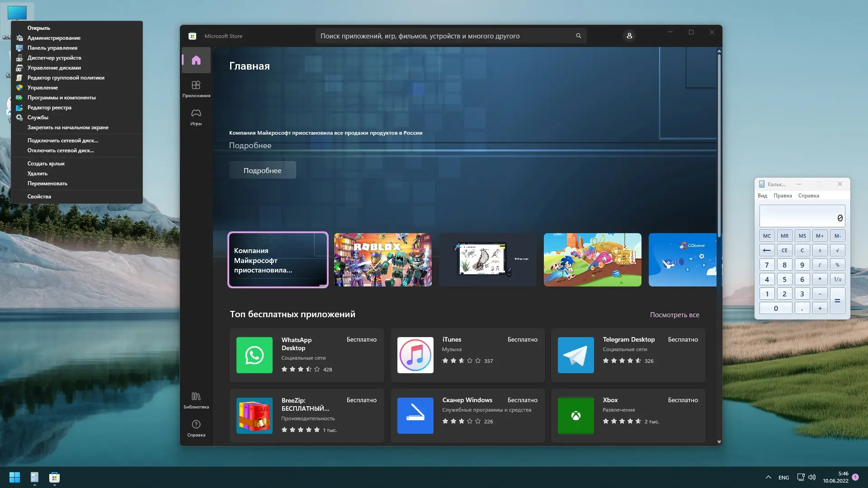Show hidden tray icons chevron
The width and height of the screenshot is (868, 488).
pyautogui.click(x=768, y=477)
